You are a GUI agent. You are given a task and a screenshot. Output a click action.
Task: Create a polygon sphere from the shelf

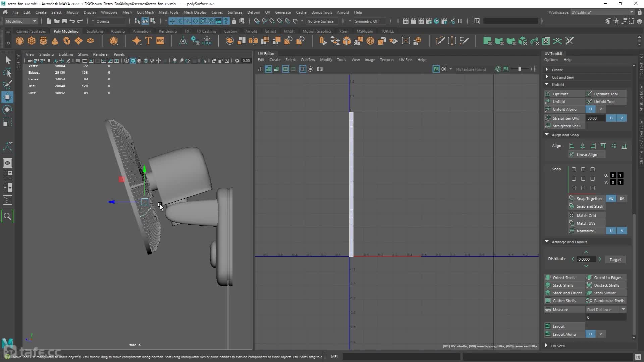20,41
